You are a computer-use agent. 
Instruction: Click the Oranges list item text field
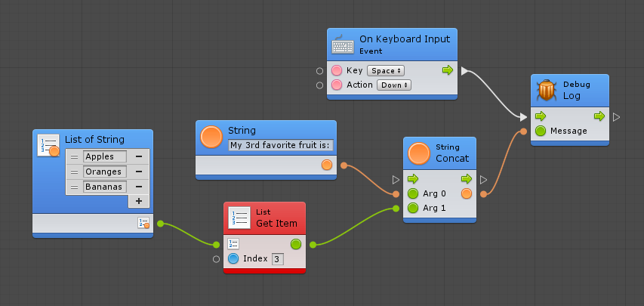(103, 172)
